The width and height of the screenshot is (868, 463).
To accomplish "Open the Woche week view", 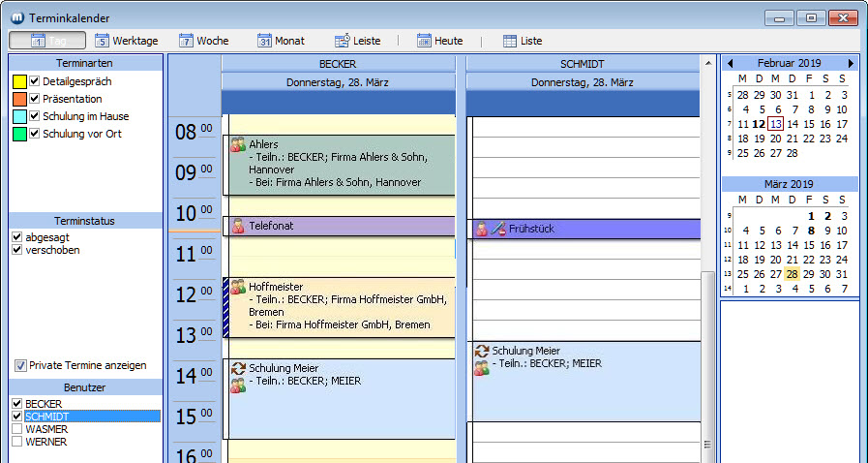I will (204, 41).
